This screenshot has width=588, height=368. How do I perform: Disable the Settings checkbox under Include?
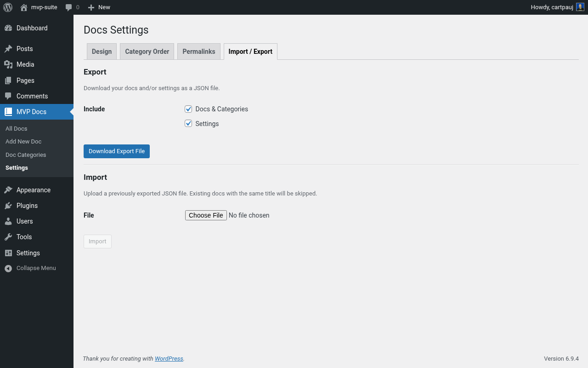pos(188,123)
